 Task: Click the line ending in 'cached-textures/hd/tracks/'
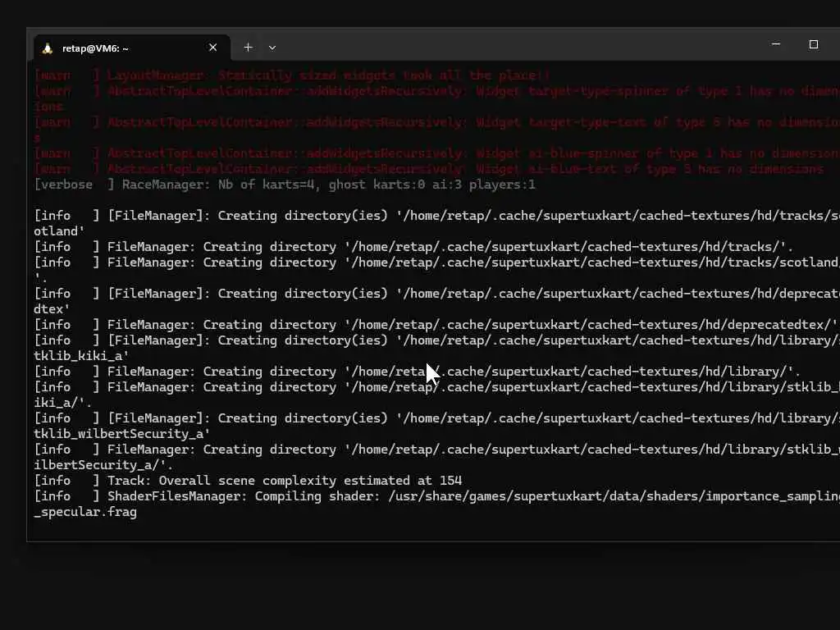click(x=413, y=247)
